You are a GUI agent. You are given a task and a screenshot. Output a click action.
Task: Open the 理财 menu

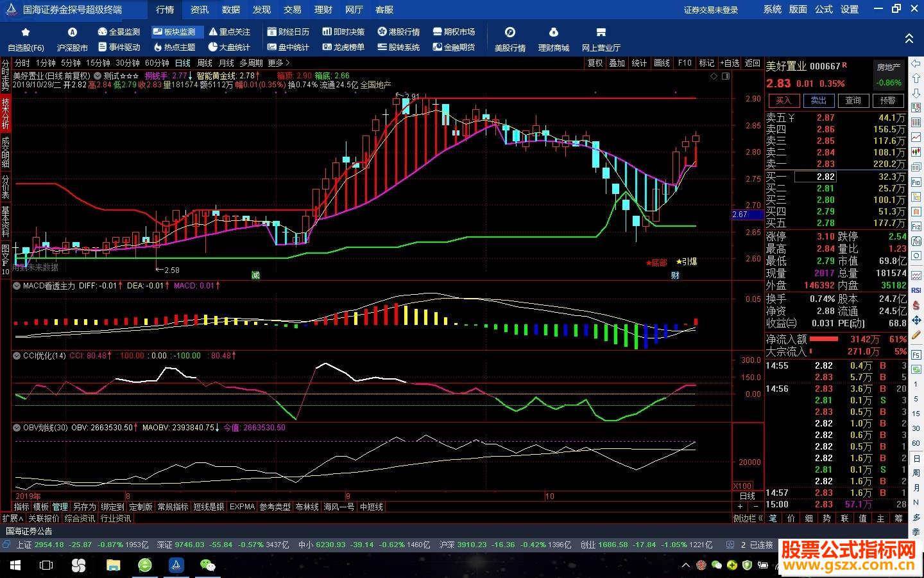coord(323,10)
